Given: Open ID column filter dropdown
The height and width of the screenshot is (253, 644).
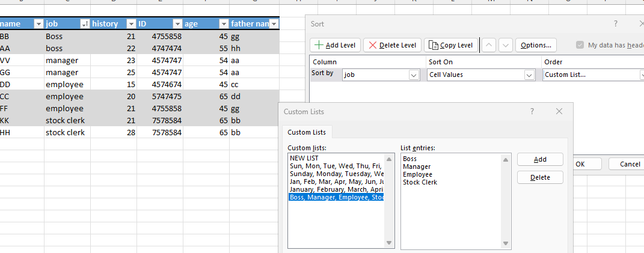Looking at the screenshot, I should click(x=177, y=24).
